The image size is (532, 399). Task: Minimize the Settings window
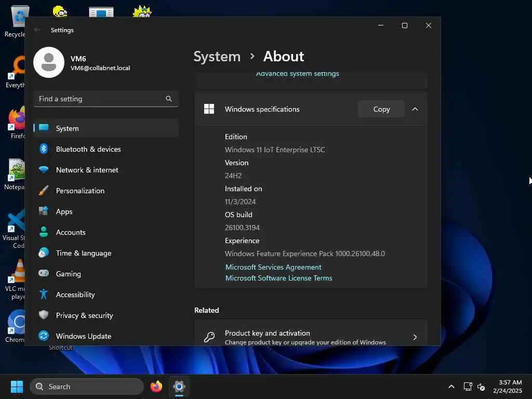pos(381,25)
